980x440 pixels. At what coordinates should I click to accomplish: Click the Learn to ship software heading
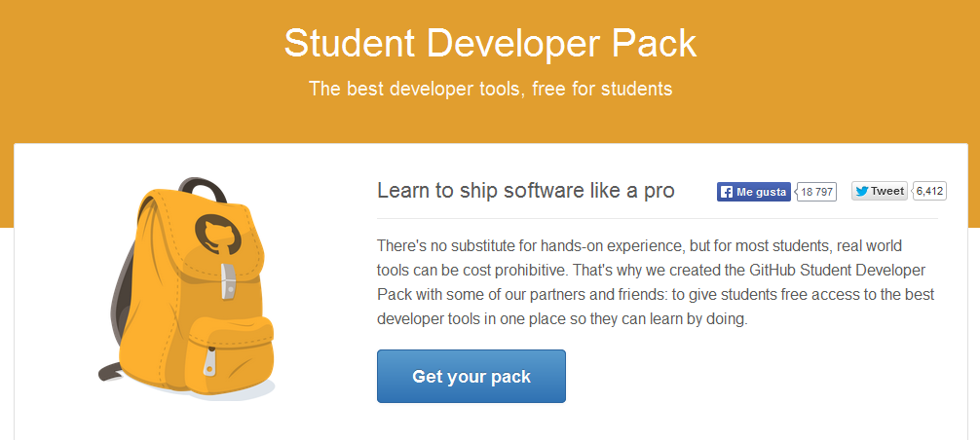pos(526,191)
